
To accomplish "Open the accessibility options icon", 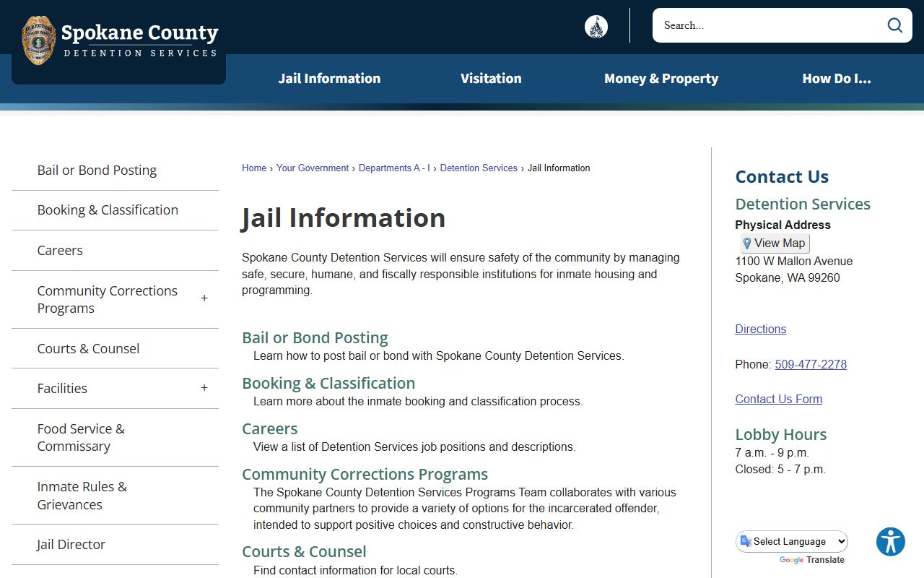I will click(x=891, y=542).
